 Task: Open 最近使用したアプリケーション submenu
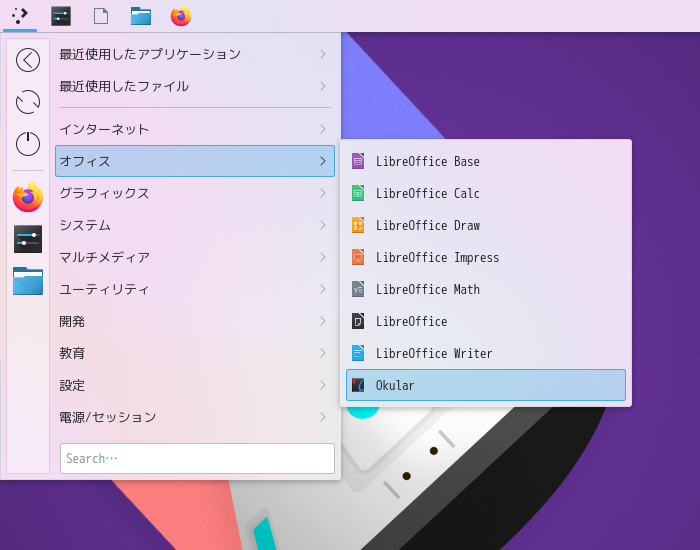(195, 54)
